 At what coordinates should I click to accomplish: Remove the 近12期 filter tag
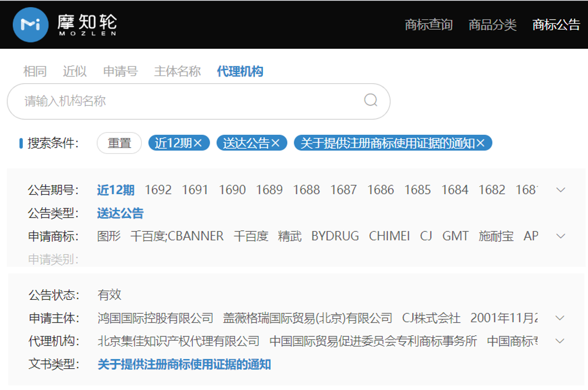(198, 143)
